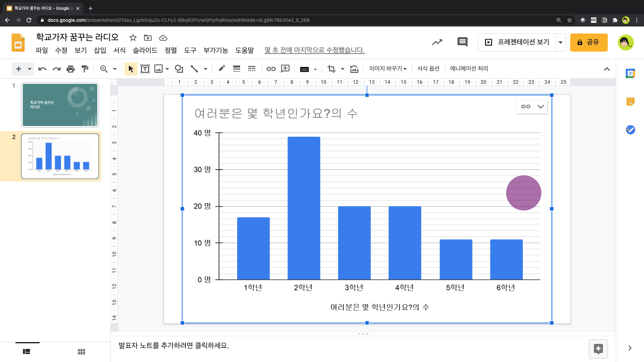
Task: Click the add comment toolbar icon
Action: (285, 69)
